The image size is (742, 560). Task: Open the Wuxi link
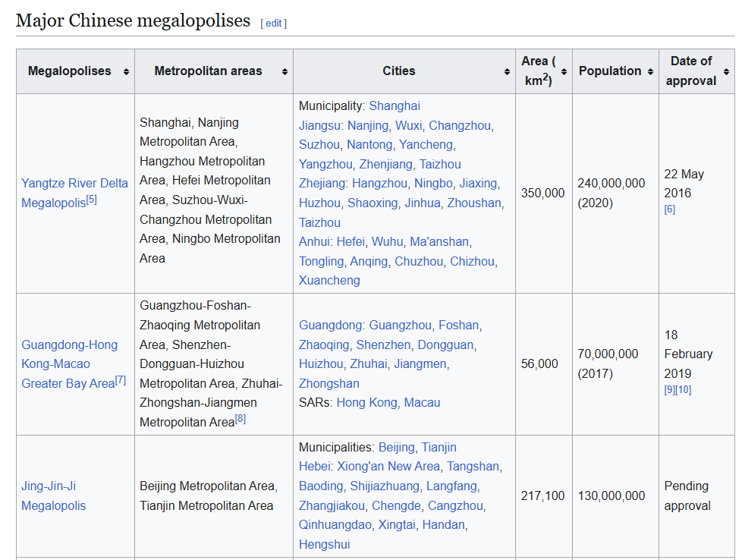pos(408,125)
